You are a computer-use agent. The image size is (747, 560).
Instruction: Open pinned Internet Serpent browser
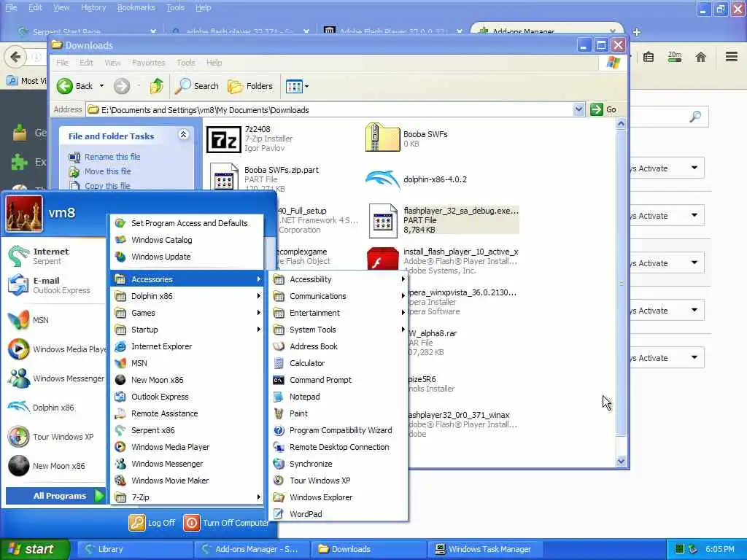(x=55, y=256)
